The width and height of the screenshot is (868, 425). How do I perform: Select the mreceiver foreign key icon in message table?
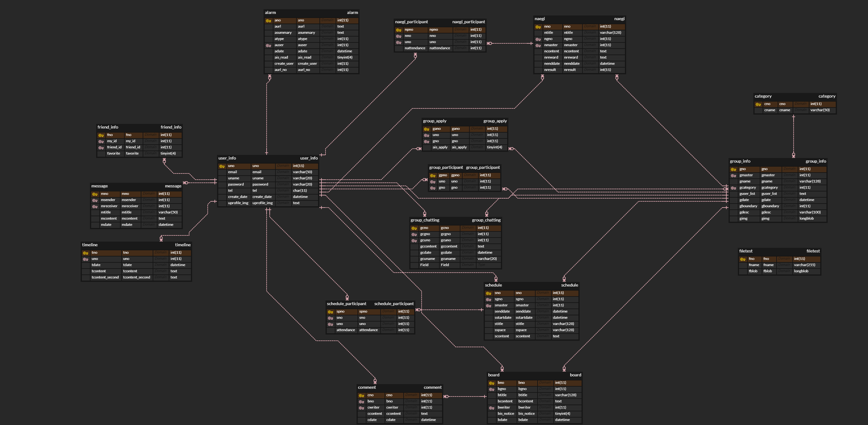(95, 206)
